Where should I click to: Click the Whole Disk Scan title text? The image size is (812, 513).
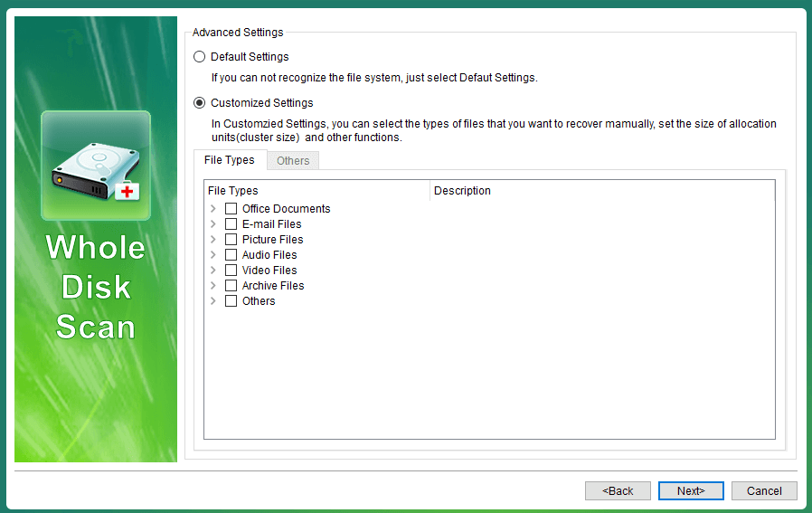tap(96, 288)
